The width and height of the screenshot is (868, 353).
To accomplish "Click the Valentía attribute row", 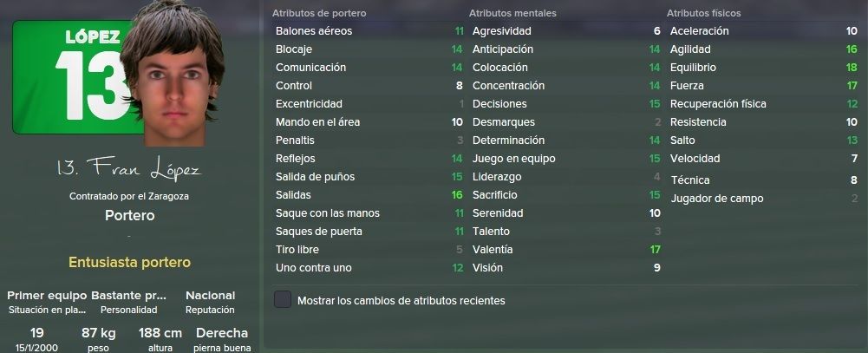I will point(566,250).
